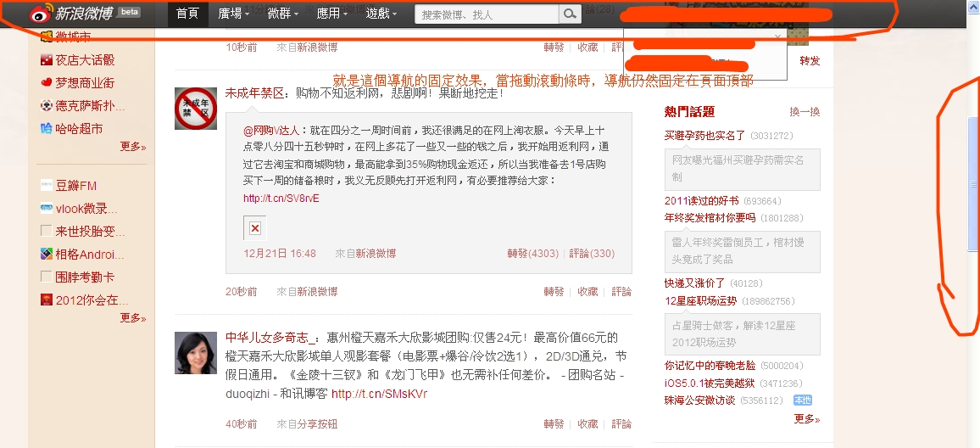This screenshot has width=980, height=448.
Task: Click the 转发 link near top right
Action: tap(810, 61)
